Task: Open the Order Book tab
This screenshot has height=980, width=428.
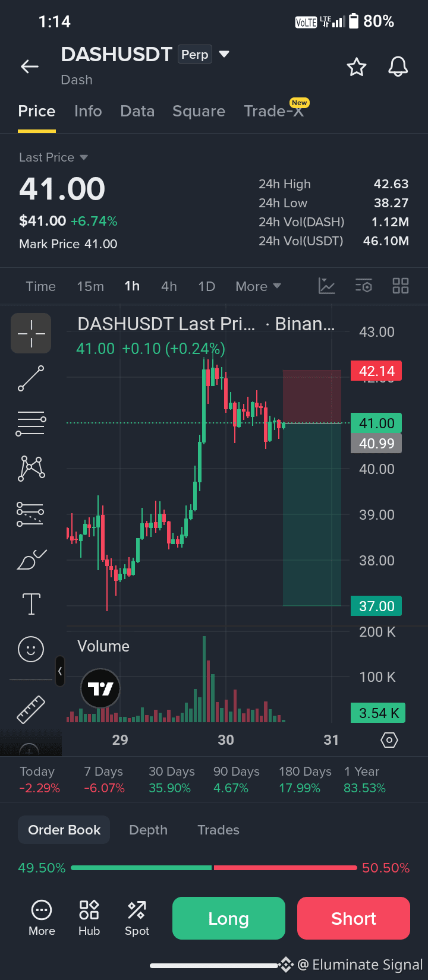Action: 64,830
